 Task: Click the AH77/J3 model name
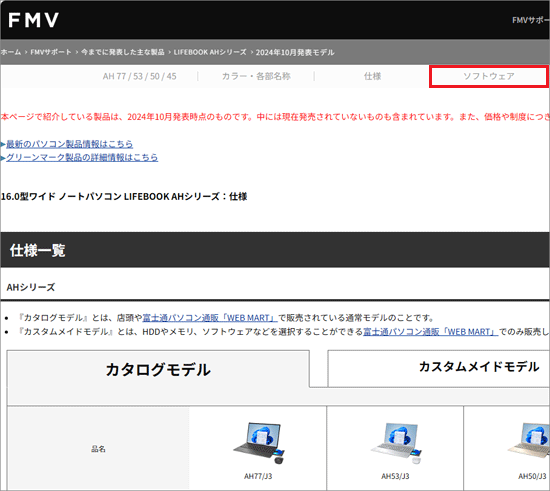click(258, 476)
